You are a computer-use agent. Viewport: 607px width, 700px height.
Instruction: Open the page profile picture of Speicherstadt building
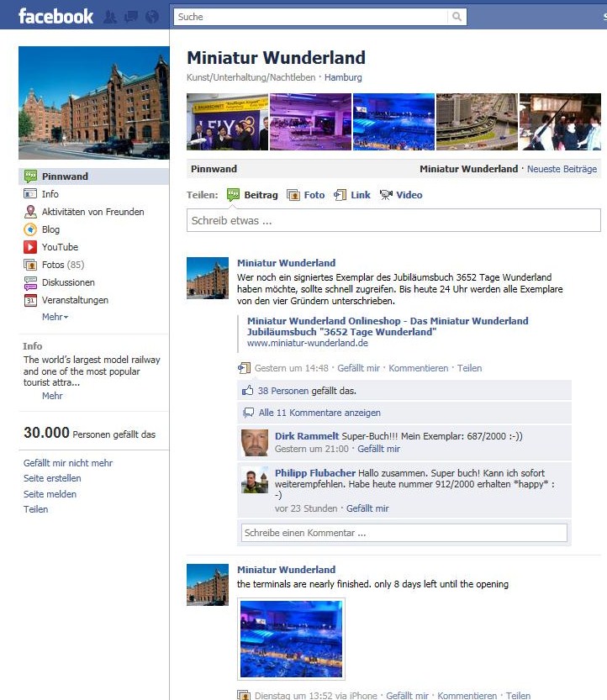pyautogui.click(x=94, y=103)
